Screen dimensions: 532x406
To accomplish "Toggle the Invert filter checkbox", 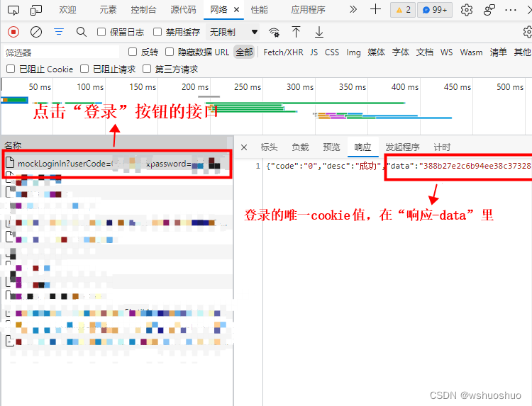I will pyautogui.click(x=133, y=52).
